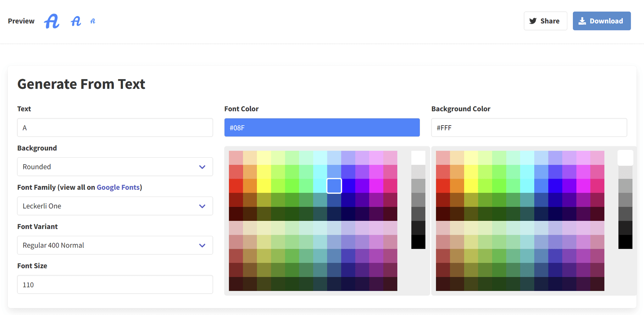Screen dimensions: 644x315
Task: Open the Google Fonts link
Action: click(118, 187)
